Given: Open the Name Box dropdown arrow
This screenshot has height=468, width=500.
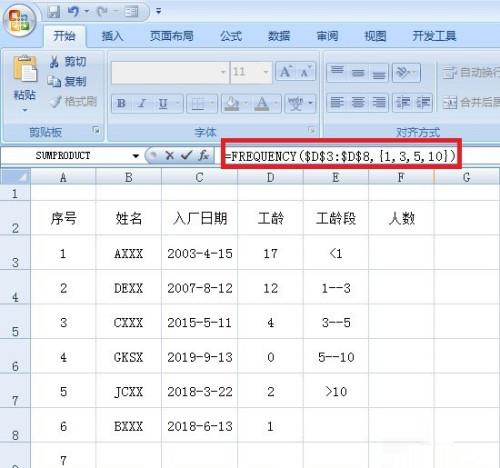Looking at the screenshot, I should coord(136,156).
